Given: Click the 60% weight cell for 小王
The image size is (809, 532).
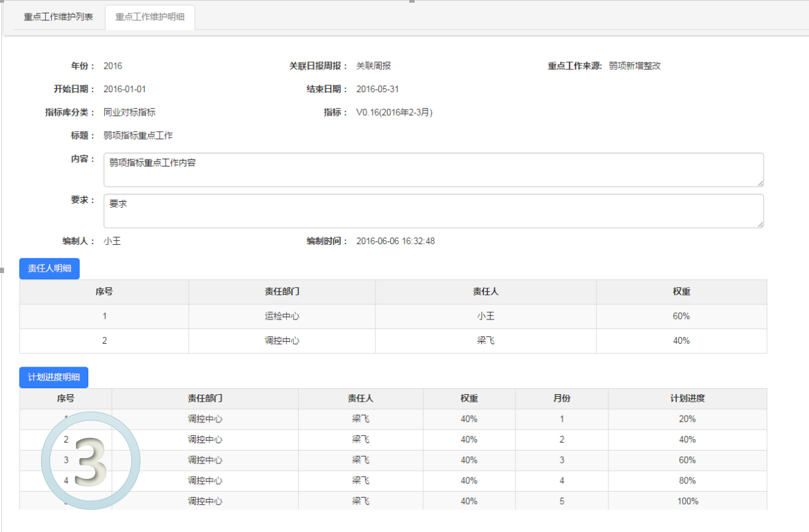Looking at the screenshot, I should 681,316.
